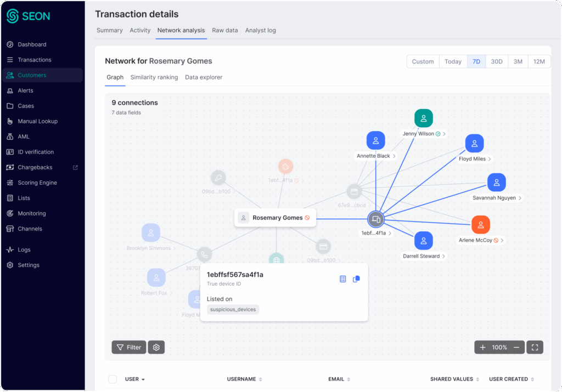Open the USER column sort dropdown
This screenshot has width=562, height=392.
pyautogui.click(x=143, y=379)
